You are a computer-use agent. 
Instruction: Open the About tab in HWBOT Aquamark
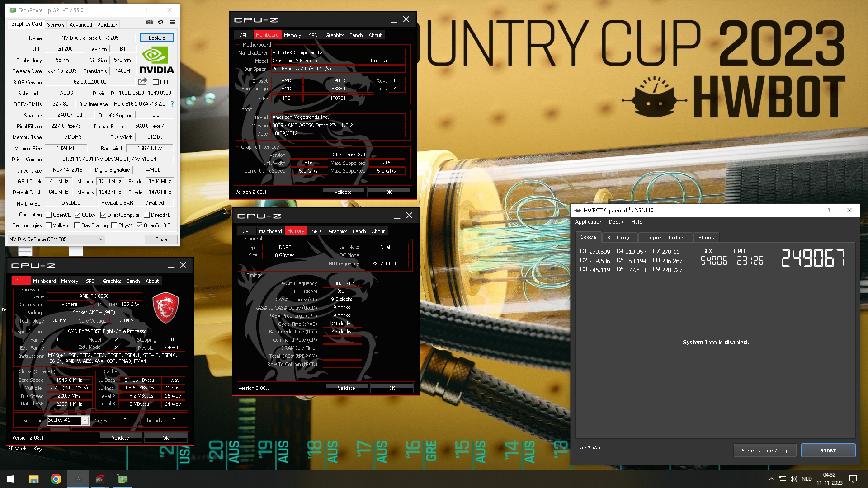tap(706, 237)
